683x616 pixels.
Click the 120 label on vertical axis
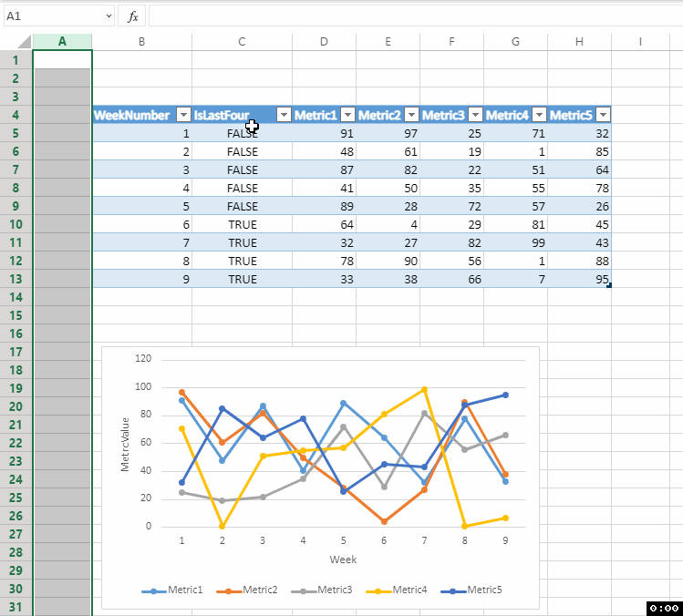tap(143, 359)
